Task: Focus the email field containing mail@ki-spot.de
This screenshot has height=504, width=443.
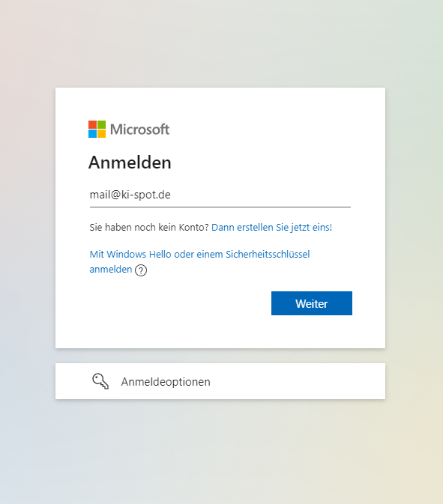Action: [x=220, y=195]
